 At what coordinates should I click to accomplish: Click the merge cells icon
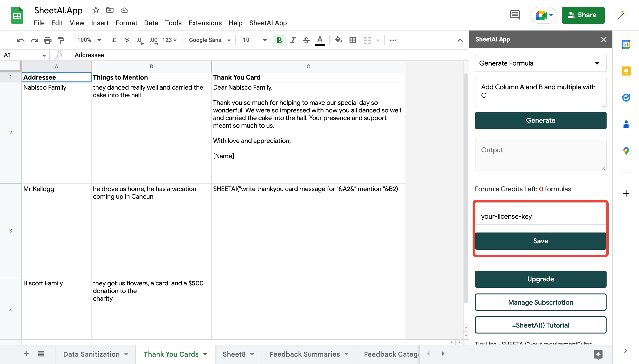coord(367,40)
